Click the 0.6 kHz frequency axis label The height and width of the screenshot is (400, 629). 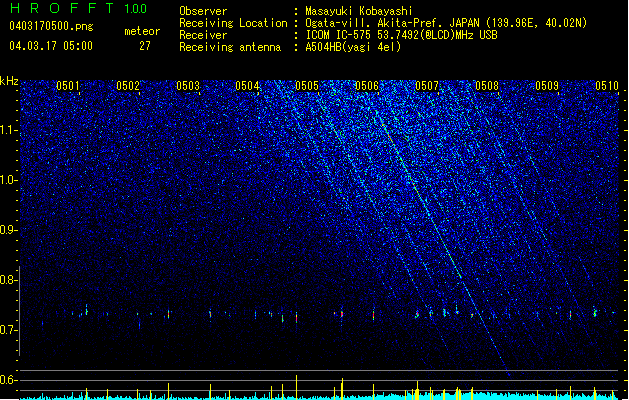tap(8, 380)
